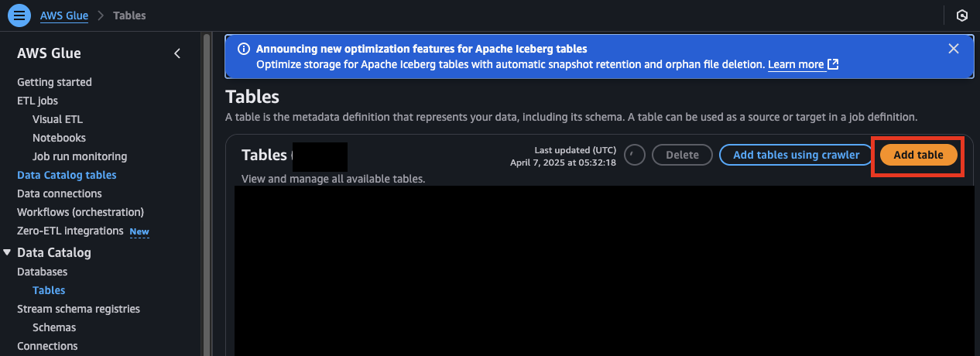Select Databases under Data Catalog
980x356 pixels.
pyautogui.click(x=42, y=272)
